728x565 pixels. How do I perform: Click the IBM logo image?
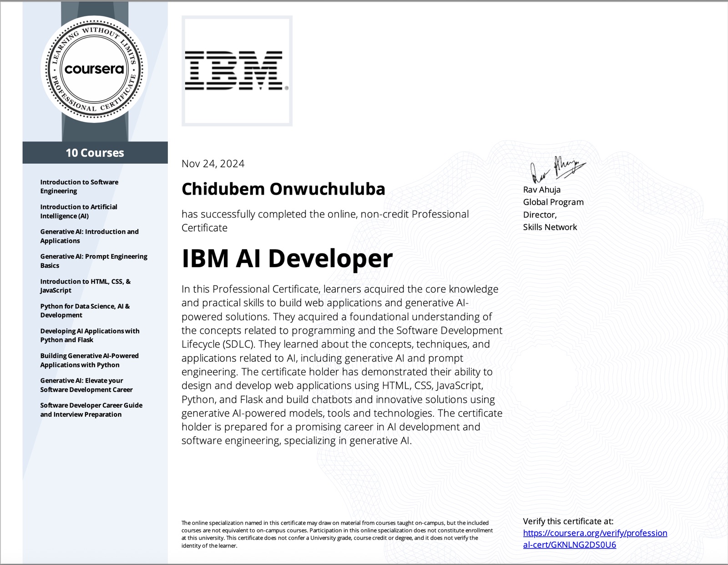[x=237, y=71]
